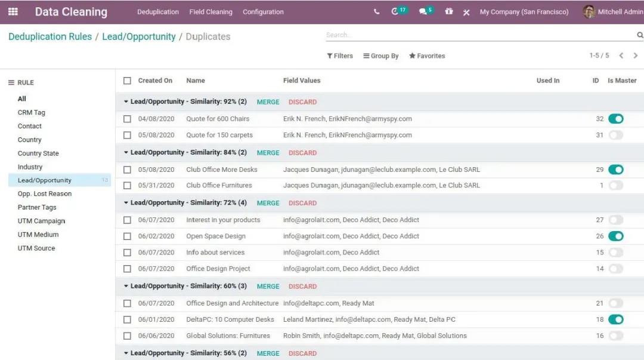The width and height of the screenshot is (644, 360).
Task: Select the Opp. Lost Reason rule
Action: [x=44, y=194]
